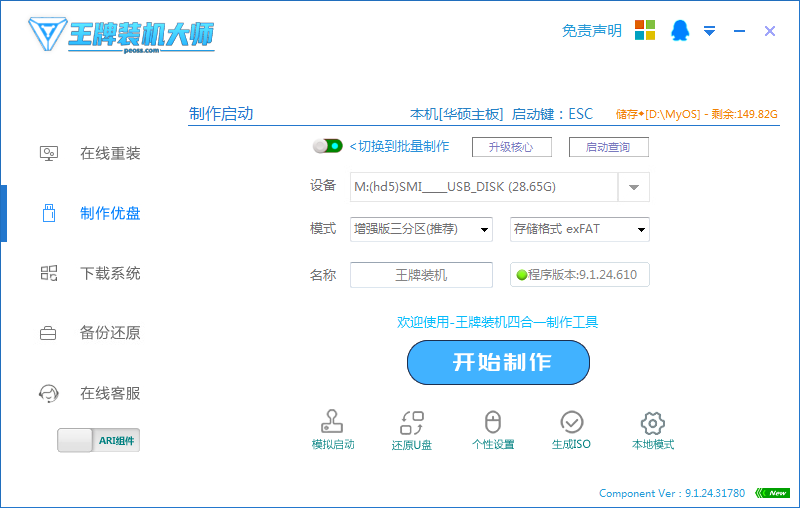Viewport: 800px width, 508px height.
Task: Click the 制作启动 heading
Action: (x=221, y=114)
